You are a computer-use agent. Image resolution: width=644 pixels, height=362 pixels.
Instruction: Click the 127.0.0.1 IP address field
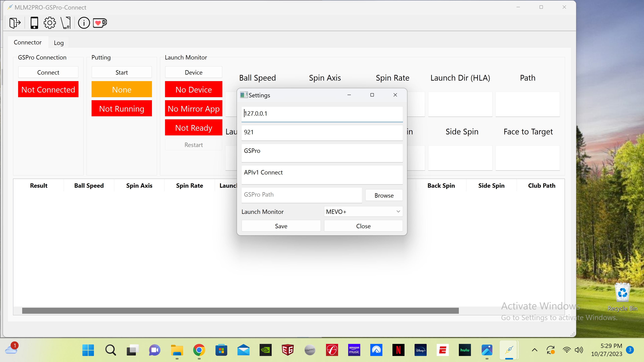(322, 114)
